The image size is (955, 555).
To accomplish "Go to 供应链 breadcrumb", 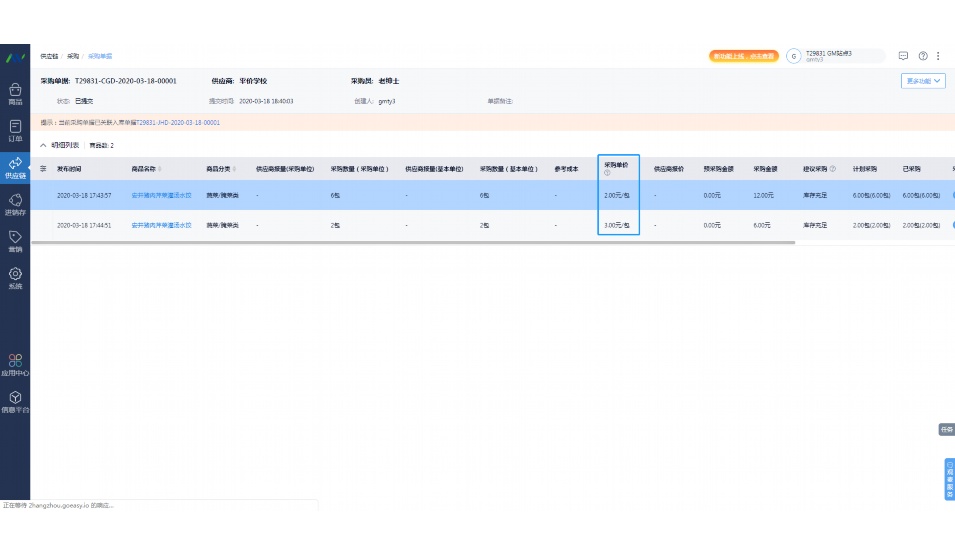I will click(x=48, y=56).
